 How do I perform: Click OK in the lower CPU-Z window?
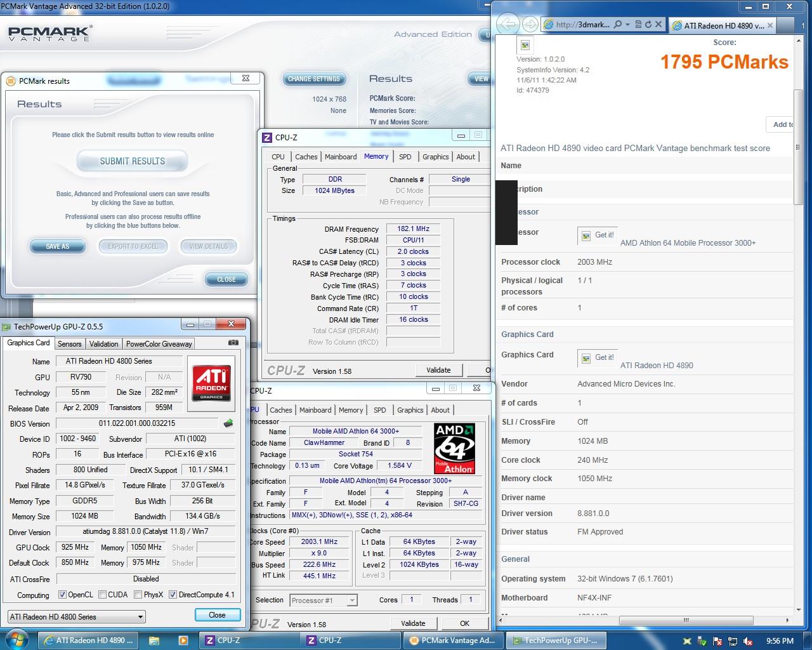click(x=464, y=623)
